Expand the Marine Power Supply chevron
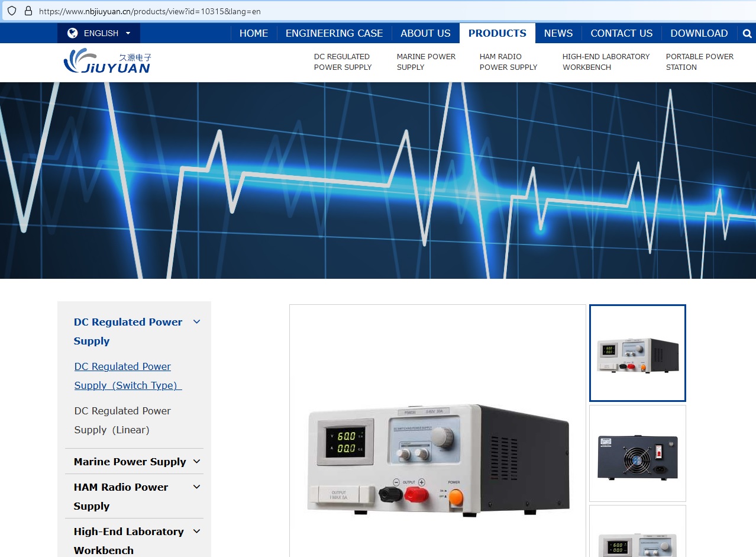 [197, 462]
